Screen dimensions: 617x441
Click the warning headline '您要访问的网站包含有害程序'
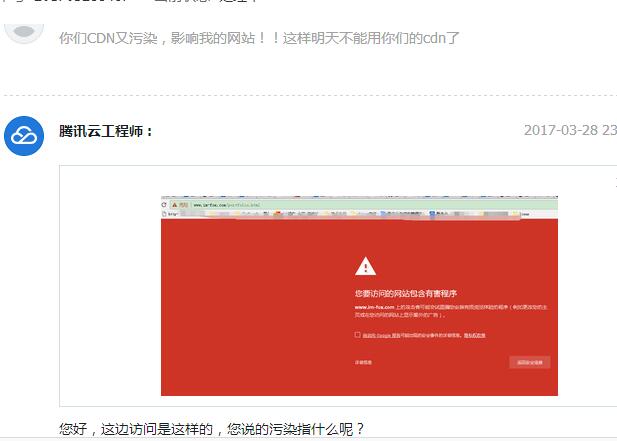click(406, 293)
